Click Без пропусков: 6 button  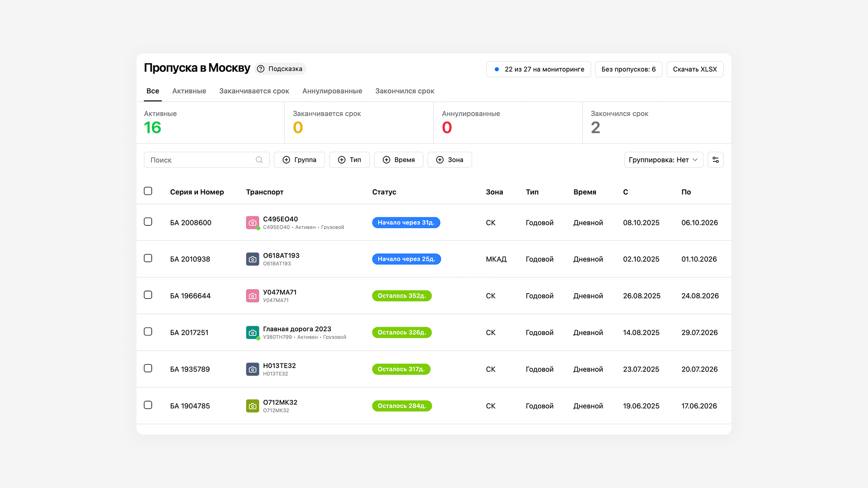[x=628, y=69]
